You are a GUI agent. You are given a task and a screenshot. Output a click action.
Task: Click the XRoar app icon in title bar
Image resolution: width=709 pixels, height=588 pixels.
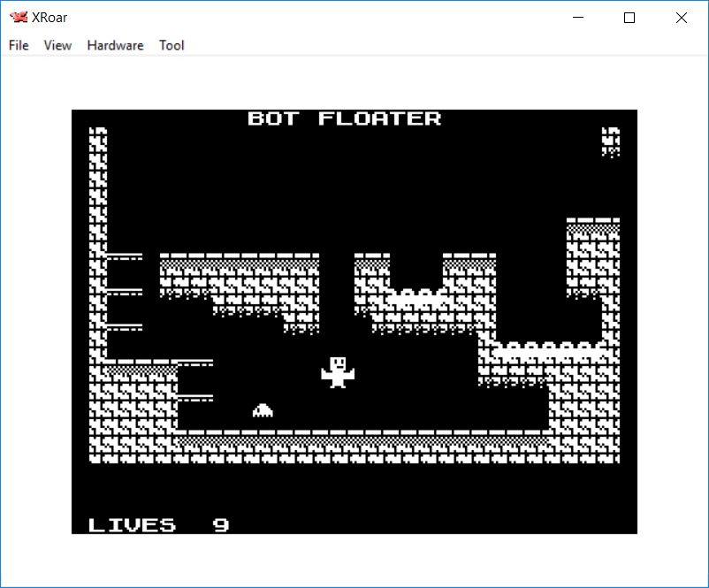(18, 17)
